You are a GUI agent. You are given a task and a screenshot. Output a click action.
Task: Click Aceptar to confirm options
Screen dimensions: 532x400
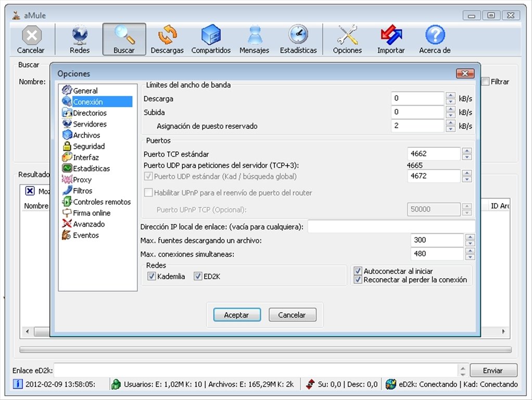237,315
